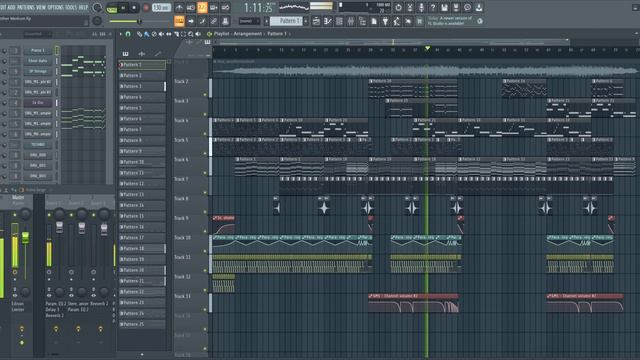The height and width of the screenshot is (360, 640).
Task: Click the save project disk icon
Action: click(x=444, y=7)
